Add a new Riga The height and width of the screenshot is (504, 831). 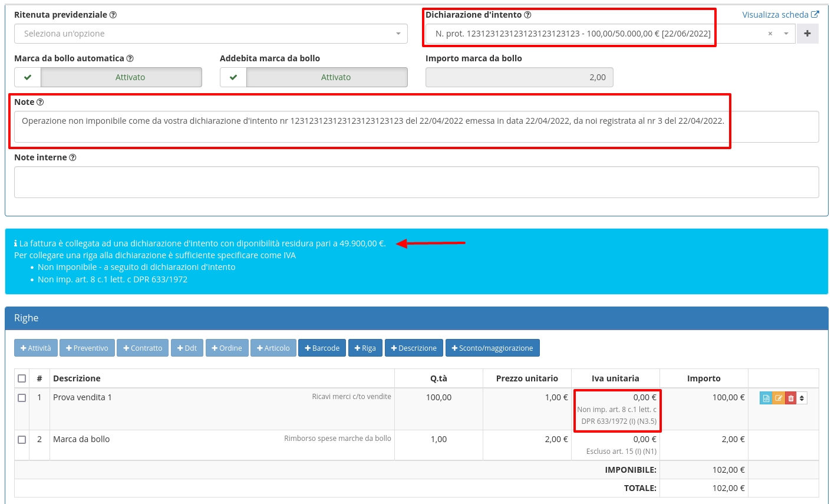coord(365,348)
